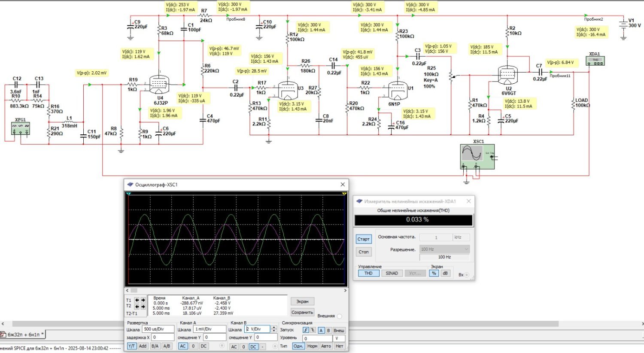This screenshot has height=353, width=644.
Task: Switch display unit to dB in distortion analyzer
Action: click(x=445, y=273)
